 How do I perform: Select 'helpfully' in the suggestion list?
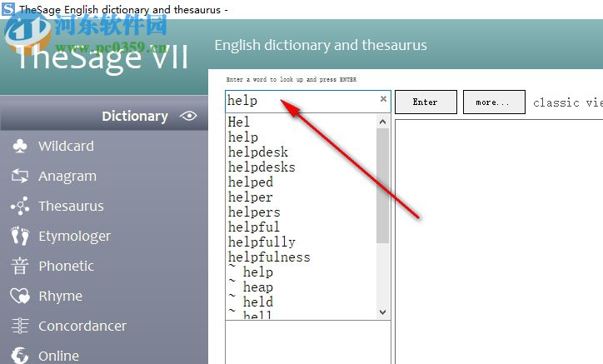(x=262, y=242)
